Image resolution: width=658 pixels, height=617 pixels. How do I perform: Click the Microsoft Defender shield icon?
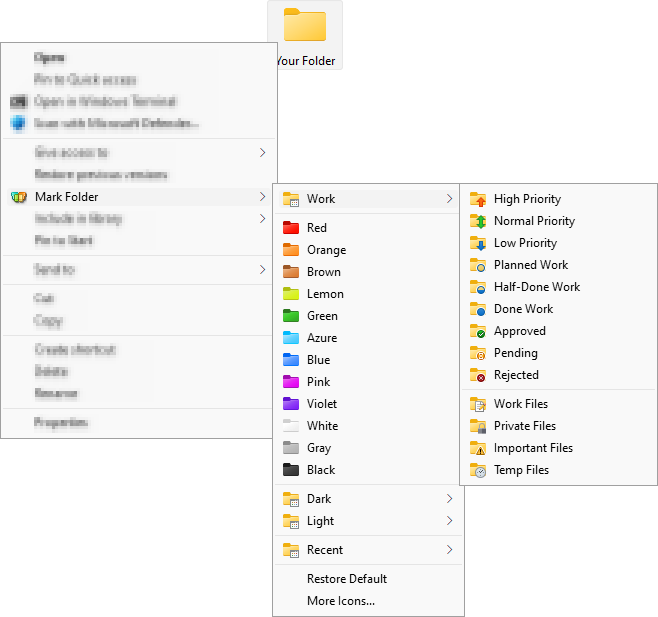point(18,123)
